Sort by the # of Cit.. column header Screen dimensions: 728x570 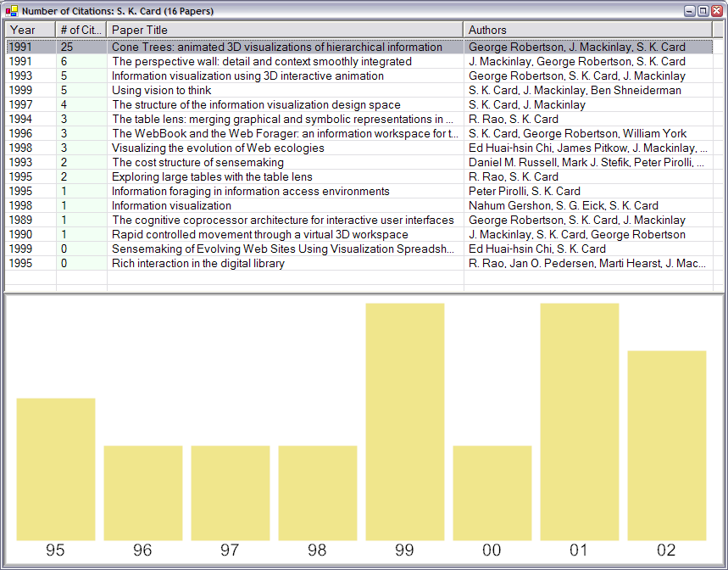(x=81, y=30)
